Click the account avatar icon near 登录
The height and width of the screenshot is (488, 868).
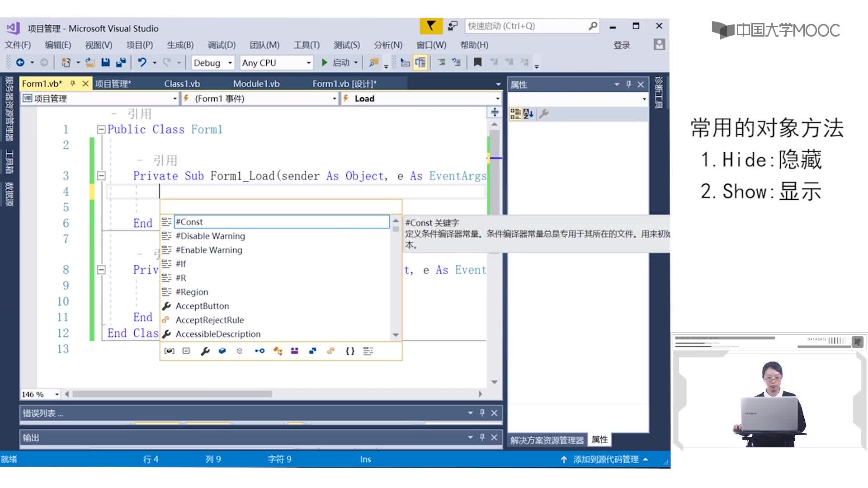tap(659, 44)
